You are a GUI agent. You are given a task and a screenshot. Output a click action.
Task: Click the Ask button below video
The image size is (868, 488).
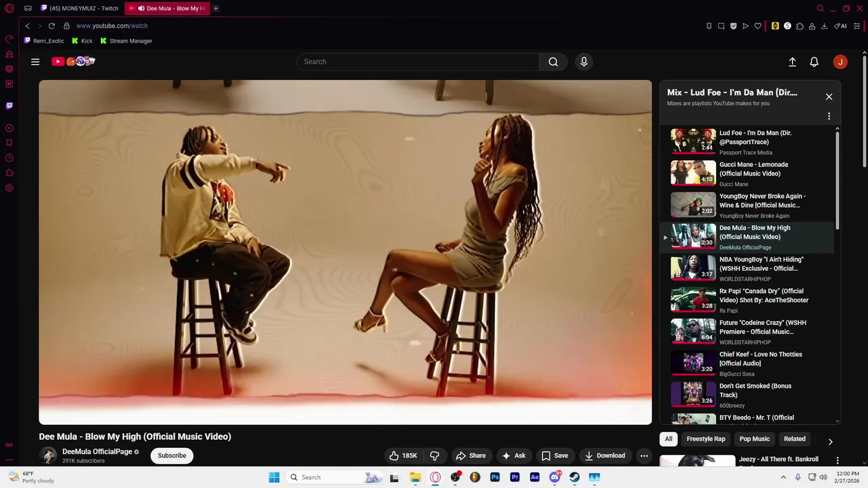tap(513, 455)
